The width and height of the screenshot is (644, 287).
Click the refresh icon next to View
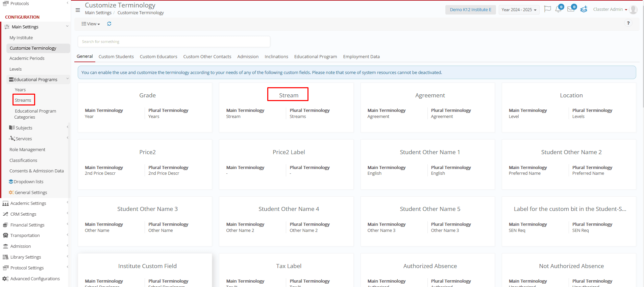[x=109, y=24]
